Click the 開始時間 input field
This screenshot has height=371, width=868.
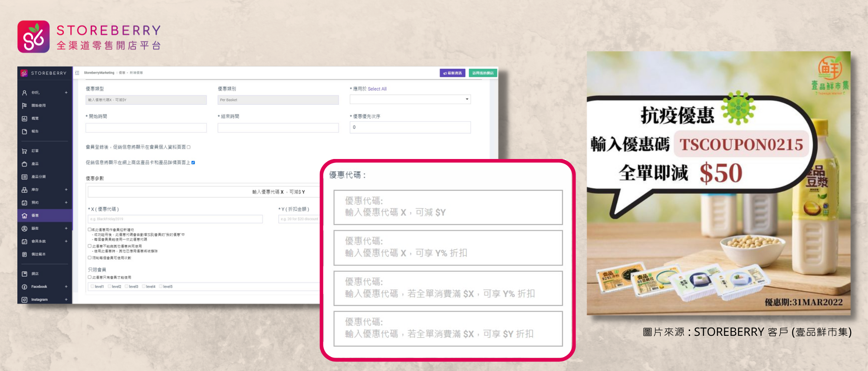click(x=146, y=128)
